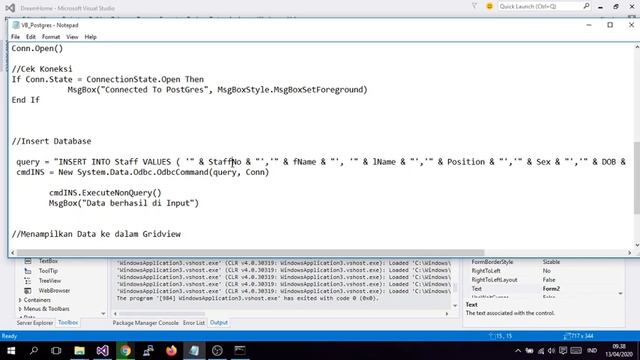The height and width of the screenshot is (360, 640).
Task: Open File Explorer from the taskbar
Action: point(79,351)
